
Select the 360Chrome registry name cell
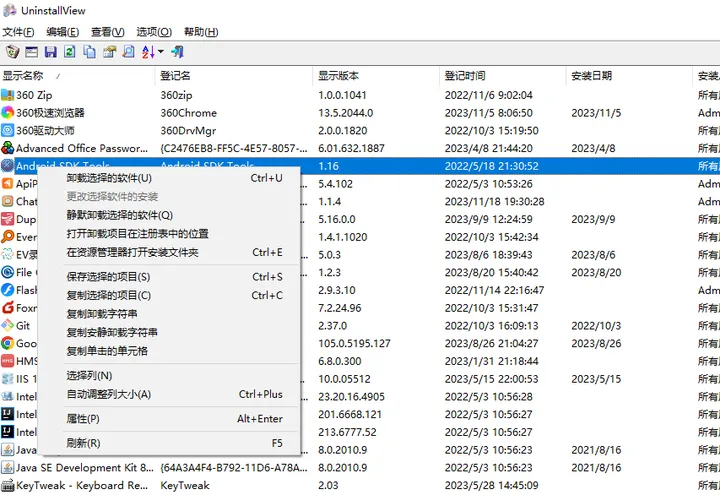coord(188,113)
